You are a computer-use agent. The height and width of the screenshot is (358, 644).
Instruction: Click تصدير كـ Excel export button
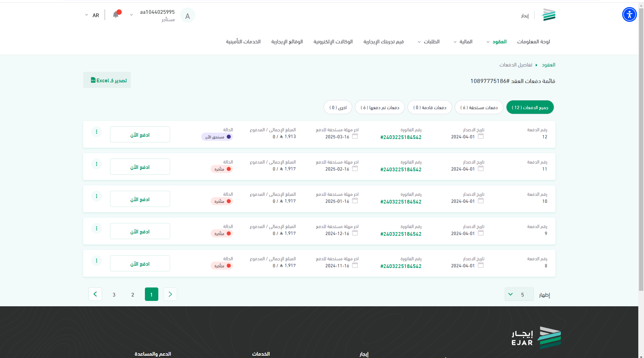pos(107,80)
